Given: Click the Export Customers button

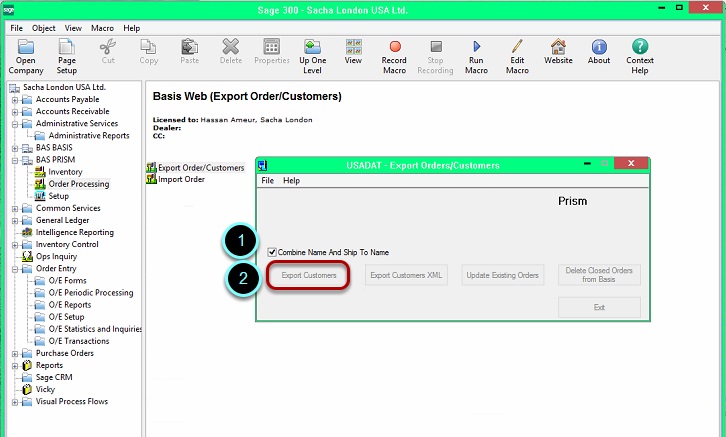Looking at the screenshot, I should [309, 275].
